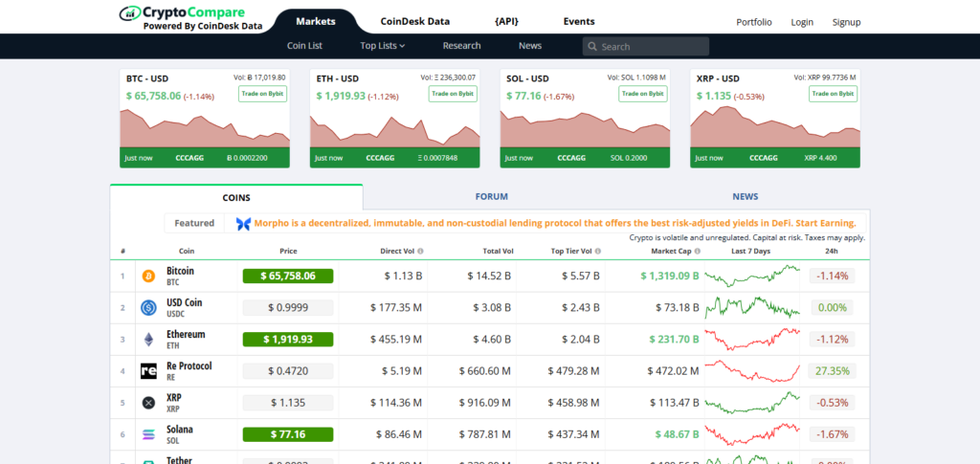Click Trade on Bybit for SOL

[643, 94]
